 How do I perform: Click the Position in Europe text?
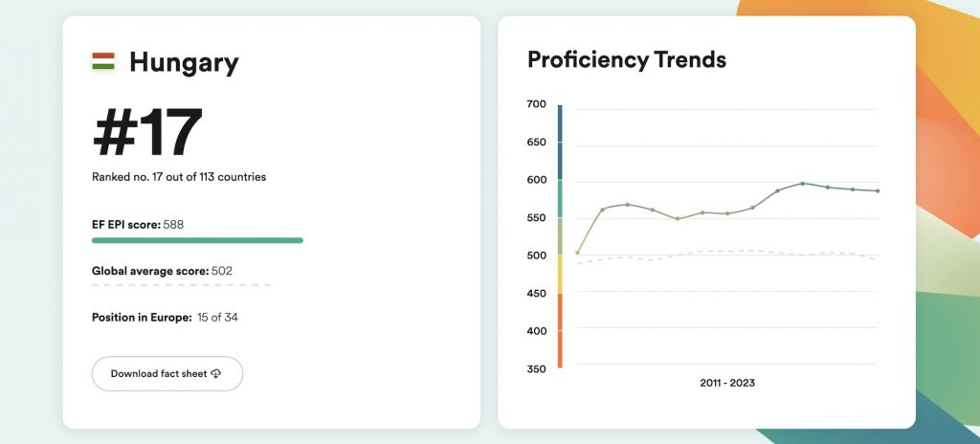[165, 317]
